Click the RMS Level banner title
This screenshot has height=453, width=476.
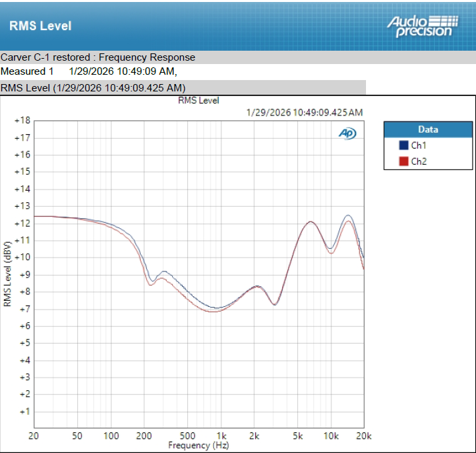pyautogui.click(x=41, y=26)
